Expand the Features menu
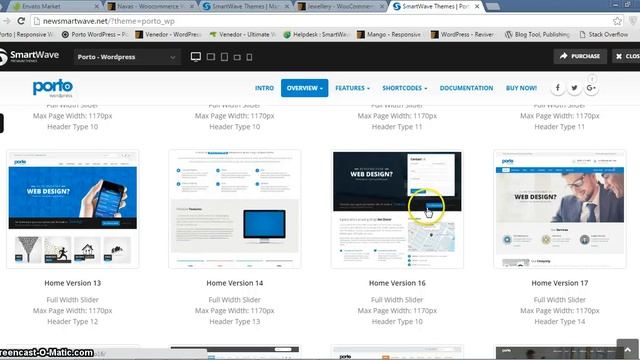 352,88
